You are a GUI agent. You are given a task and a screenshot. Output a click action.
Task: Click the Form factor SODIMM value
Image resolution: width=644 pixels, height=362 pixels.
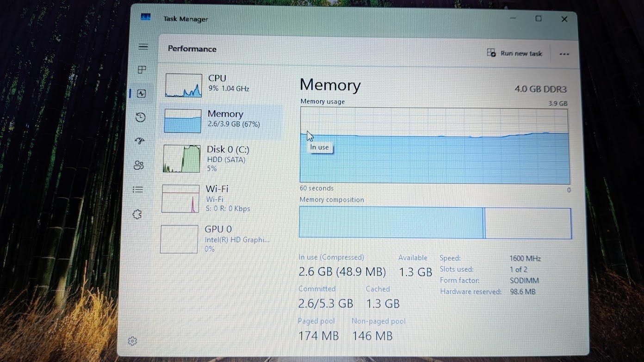click(524, 281)
